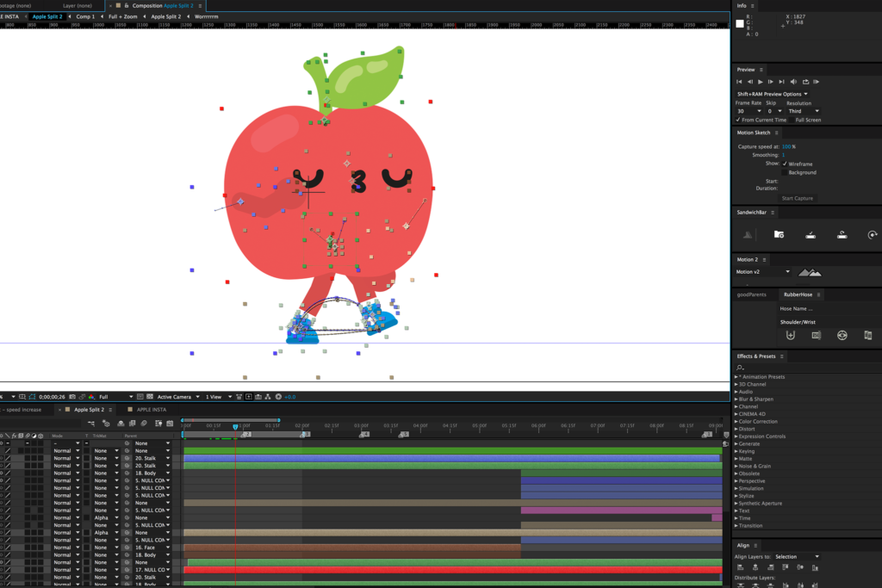Open the goodParents panel tab
The width and height of the screenshot is (882, 588).
coord(752,294)
